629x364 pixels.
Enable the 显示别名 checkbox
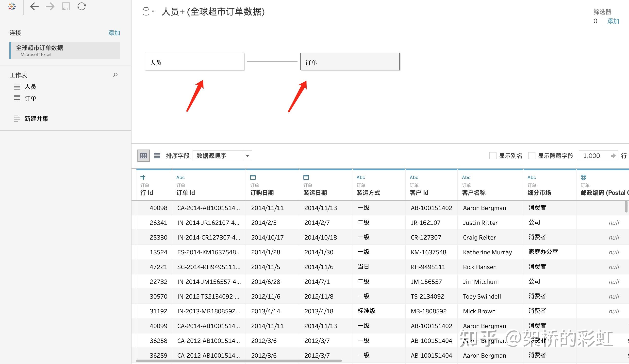[x=493, y=156]
